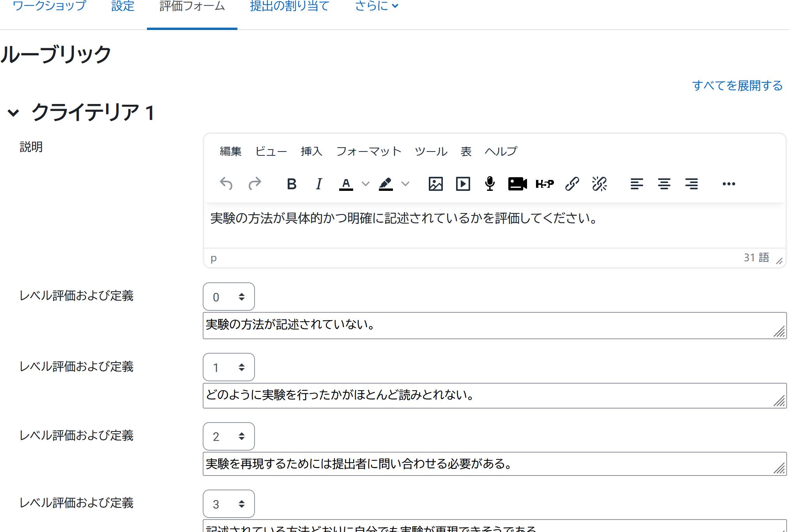Open highlight color options arrow
This screenshot has height=532, width=789.
click(x=405, y=183)
